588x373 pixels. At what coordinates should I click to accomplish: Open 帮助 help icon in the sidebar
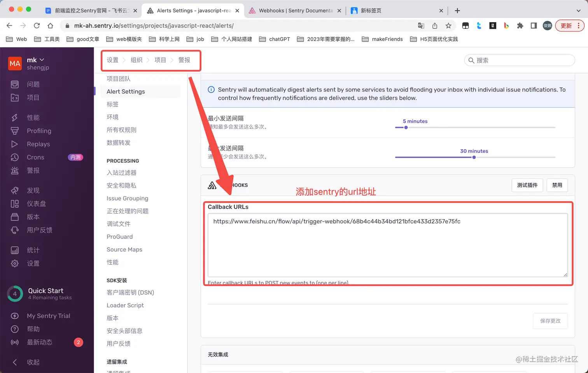pyautogui.click(x=15, y=329)
